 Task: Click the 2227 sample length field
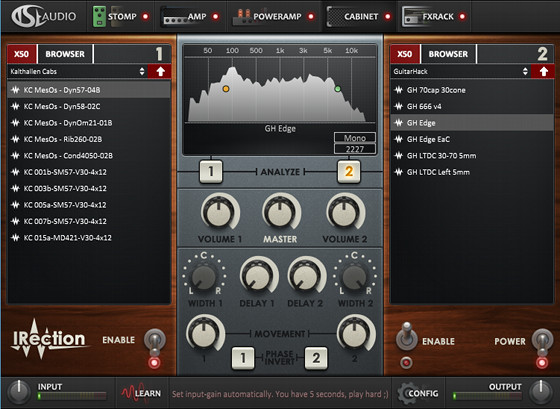[355, 149]
